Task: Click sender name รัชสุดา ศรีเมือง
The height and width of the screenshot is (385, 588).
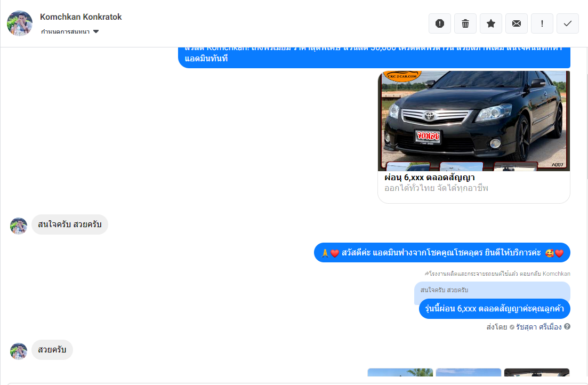Action: pos(538,327)
